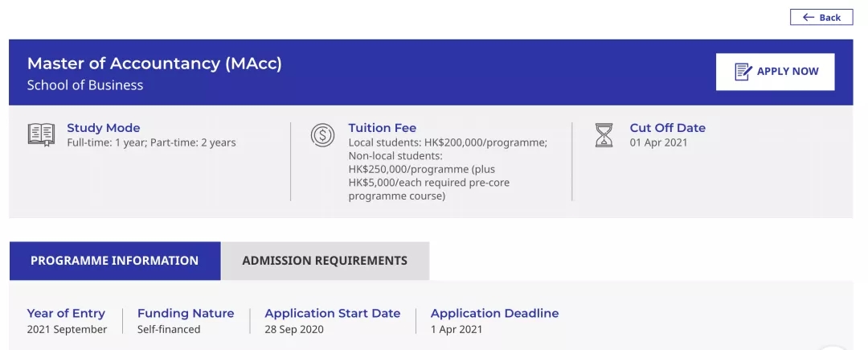Switch to Admission Requirements tab

(x=325, y=261)
